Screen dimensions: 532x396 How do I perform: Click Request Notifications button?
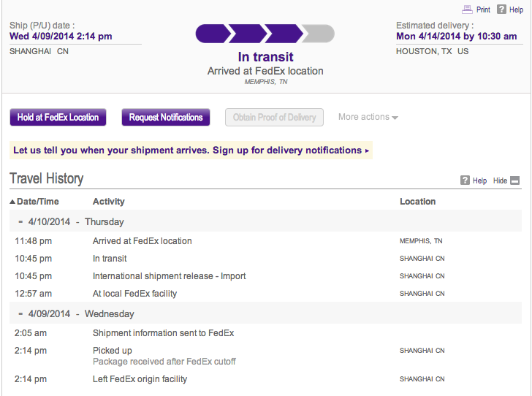tap(166, 118)
